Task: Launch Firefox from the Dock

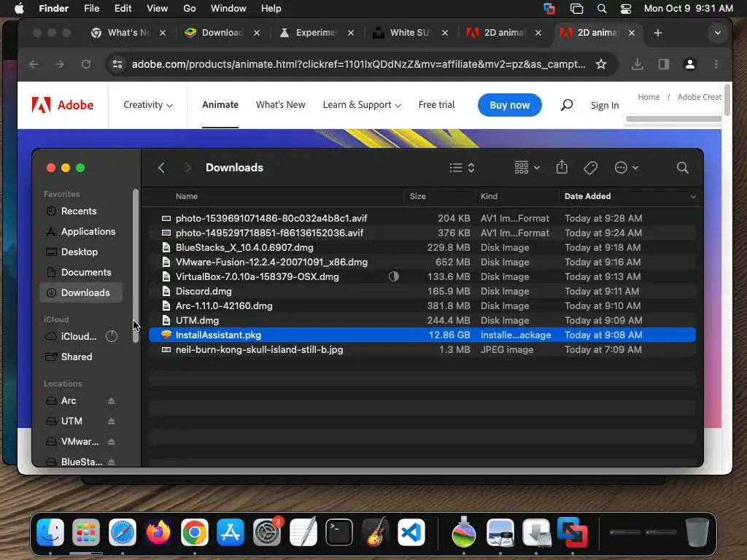Action: tap(158, 532)
